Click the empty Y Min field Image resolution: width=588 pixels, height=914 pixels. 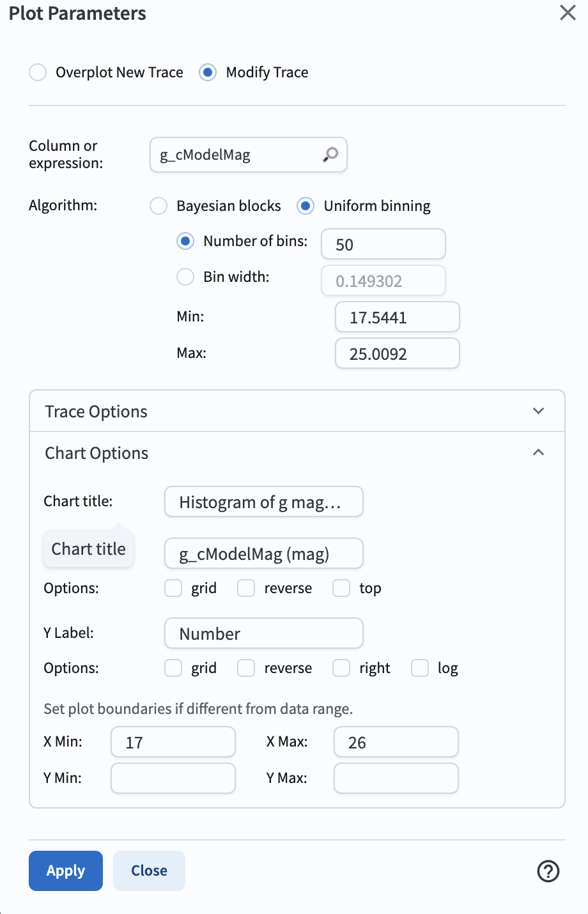point(173,778)
